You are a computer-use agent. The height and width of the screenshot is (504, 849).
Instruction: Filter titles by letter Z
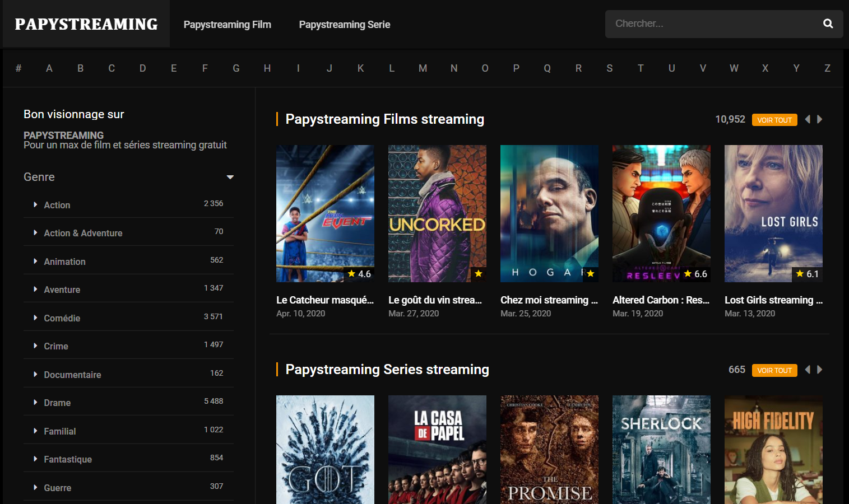tap(827, 68)
